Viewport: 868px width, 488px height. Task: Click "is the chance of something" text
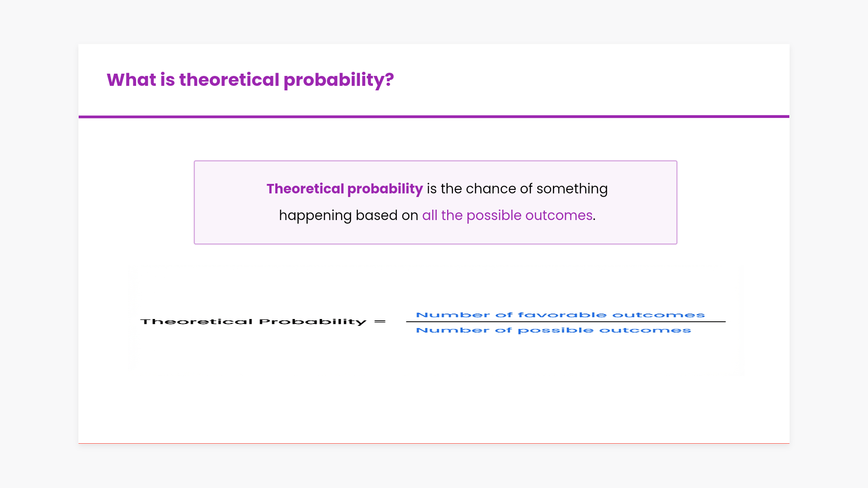[517, 189]
